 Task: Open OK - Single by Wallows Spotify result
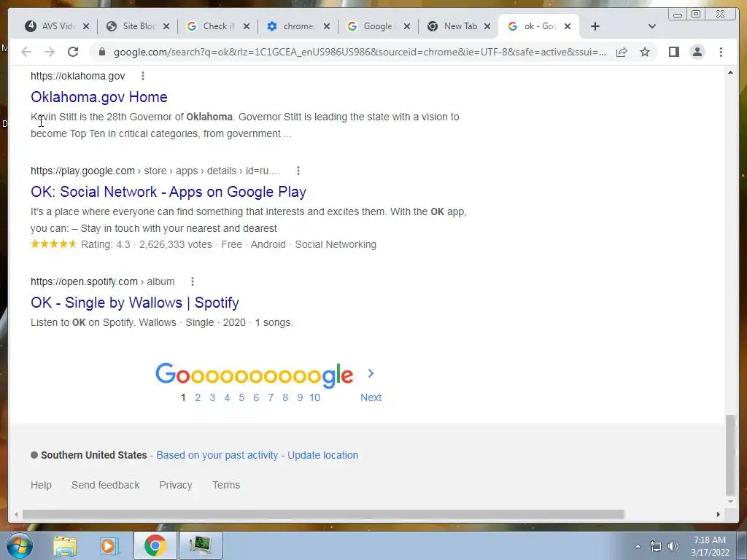coord(135,303)
